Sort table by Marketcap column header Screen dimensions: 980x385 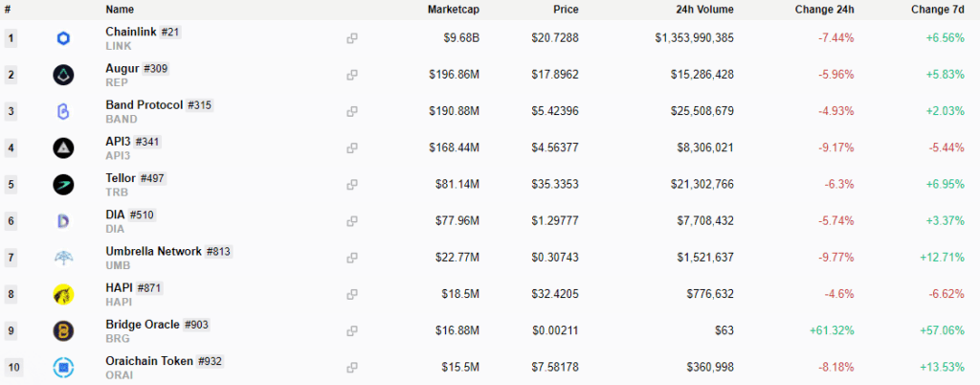pos(454,10)
